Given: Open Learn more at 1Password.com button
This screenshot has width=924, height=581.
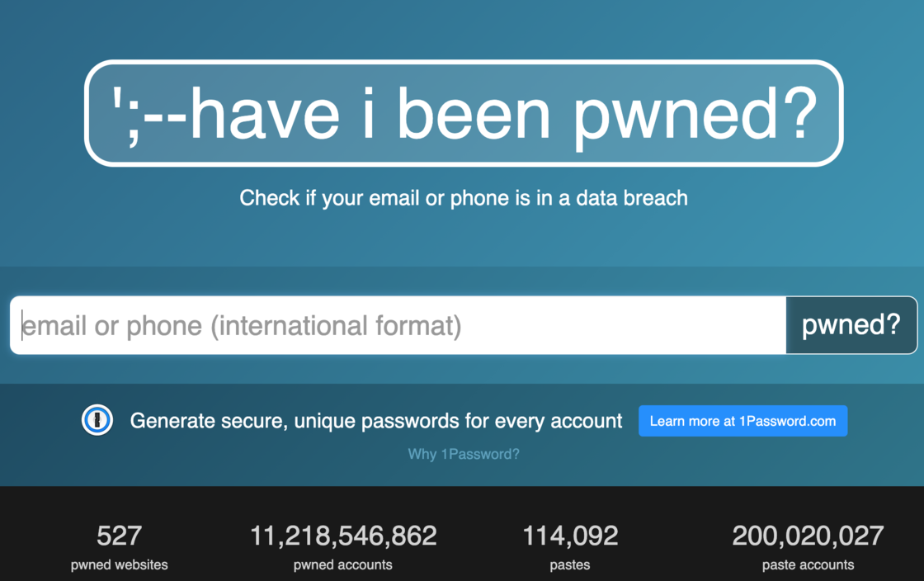Looking at the screenshot, I should click(x=742, y=421).
